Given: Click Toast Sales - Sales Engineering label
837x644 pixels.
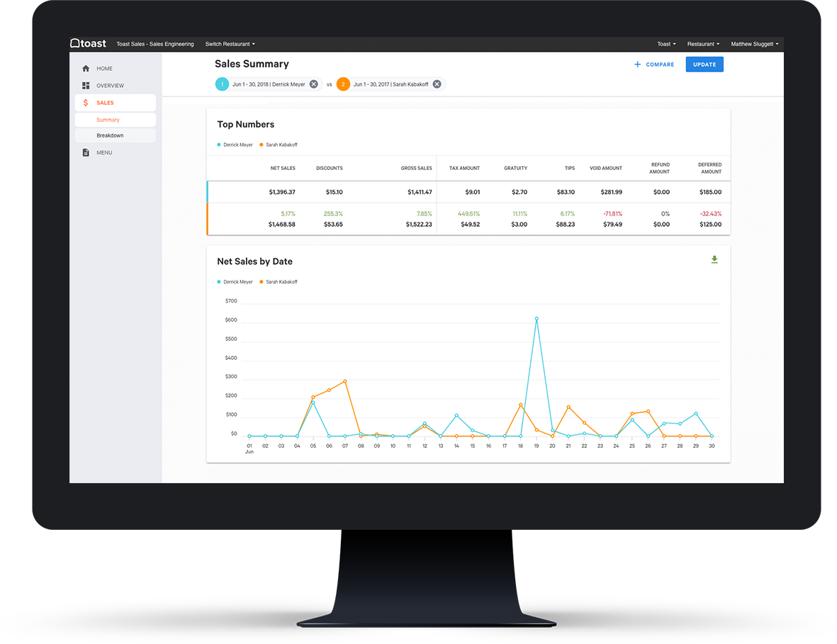Looking at the screenshot, I should click(155, 44).
